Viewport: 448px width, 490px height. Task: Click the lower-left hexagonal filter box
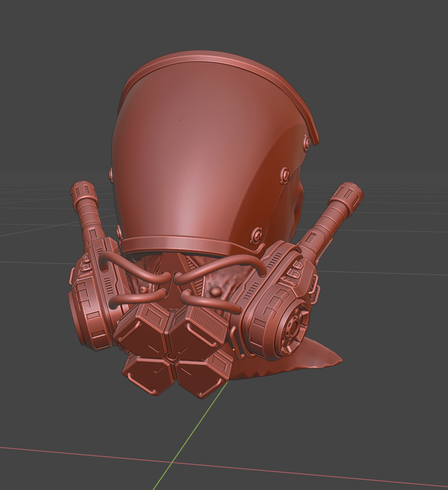(x=147, y=375)
